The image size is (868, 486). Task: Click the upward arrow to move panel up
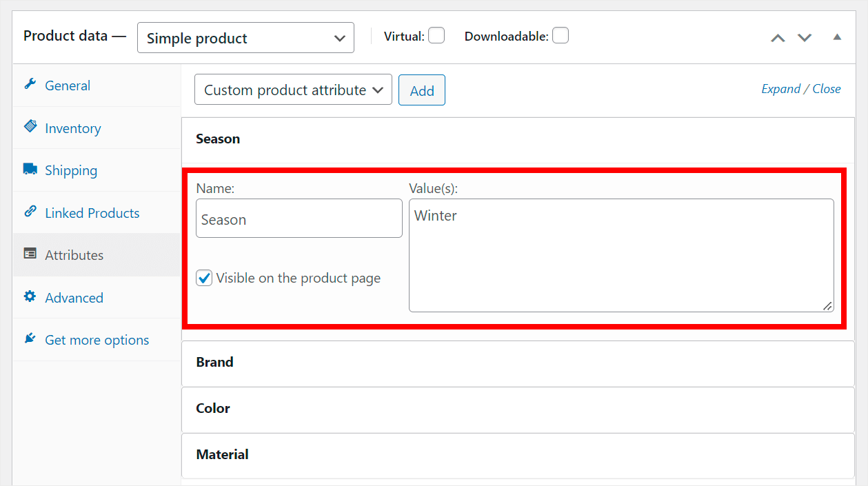pos(778,37)
